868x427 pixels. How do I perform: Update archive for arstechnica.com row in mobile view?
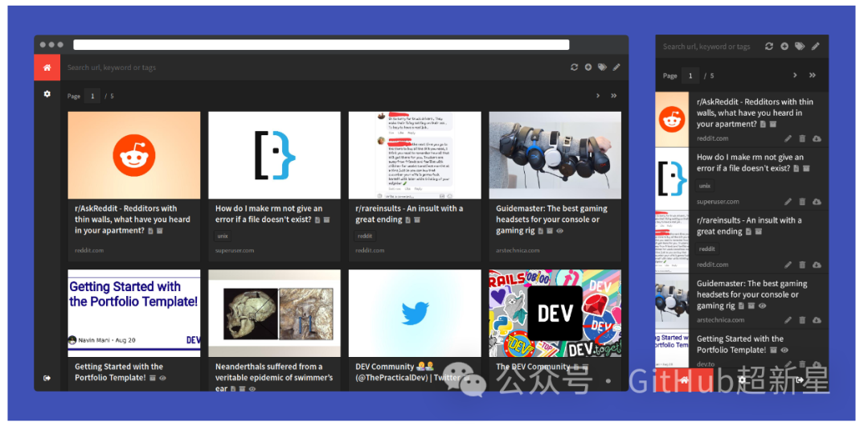point(817,320)
